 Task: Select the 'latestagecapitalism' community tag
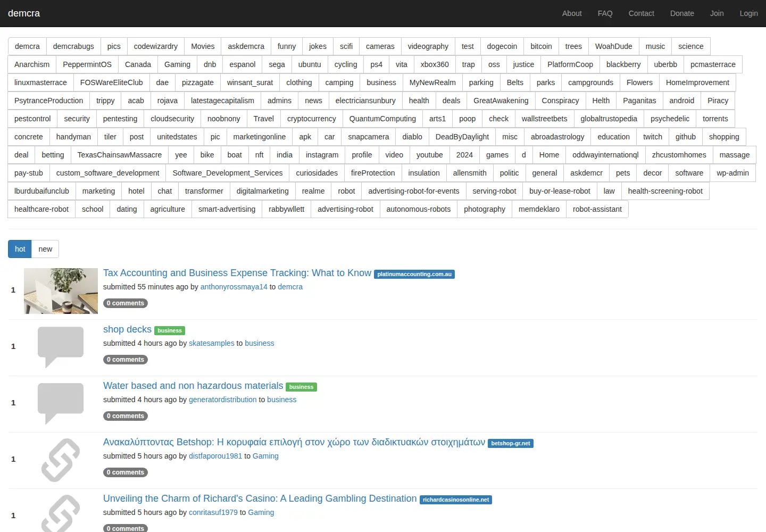[x=222, y=101]
